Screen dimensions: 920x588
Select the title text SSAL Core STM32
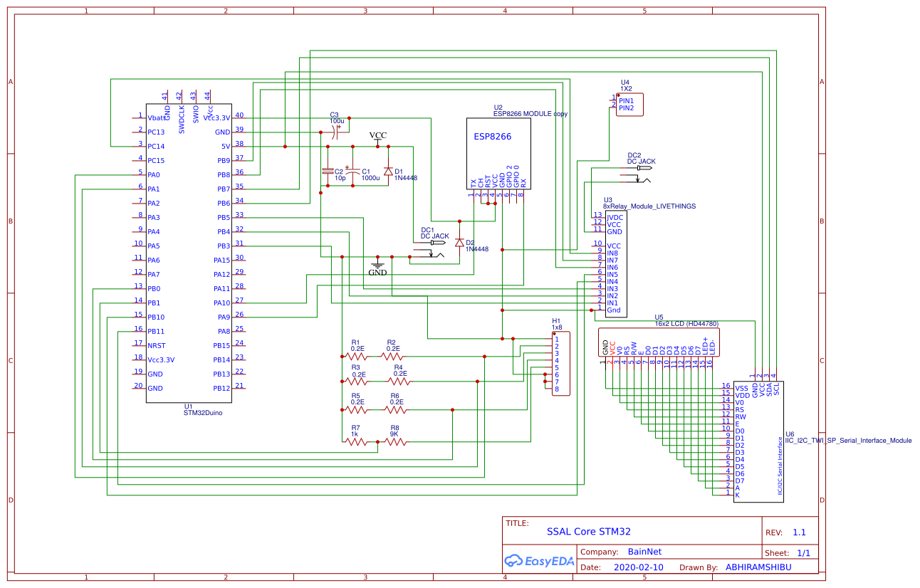588,530
